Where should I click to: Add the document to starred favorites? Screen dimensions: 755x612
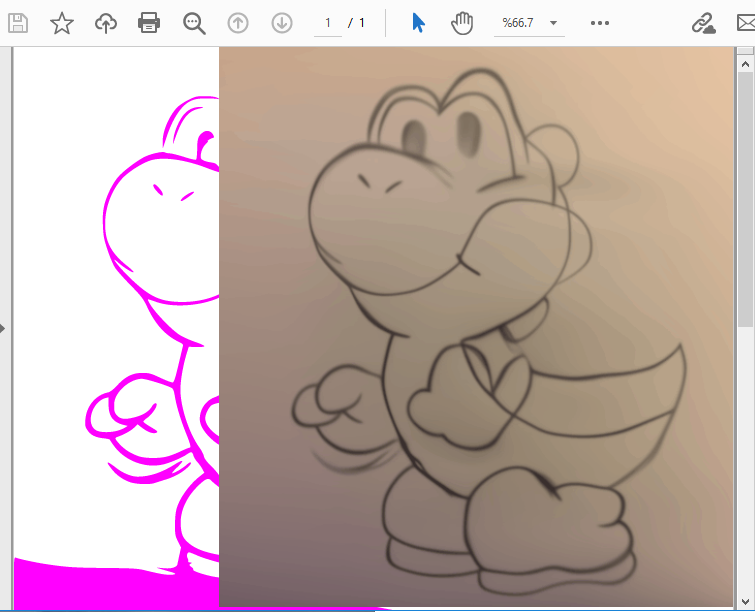pos(62,23)
